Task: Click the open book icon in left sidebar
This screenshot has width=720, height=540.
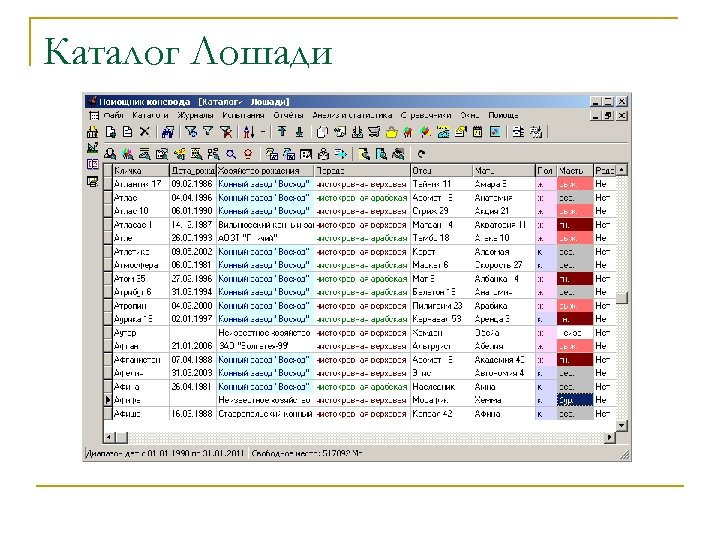Action: coord(92,164)
